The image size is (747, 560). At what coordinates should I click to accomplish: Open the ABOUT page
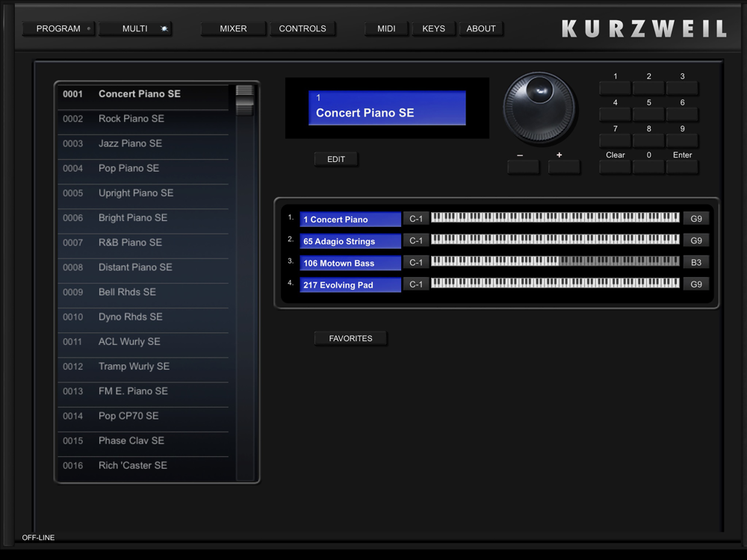[481, 28]
